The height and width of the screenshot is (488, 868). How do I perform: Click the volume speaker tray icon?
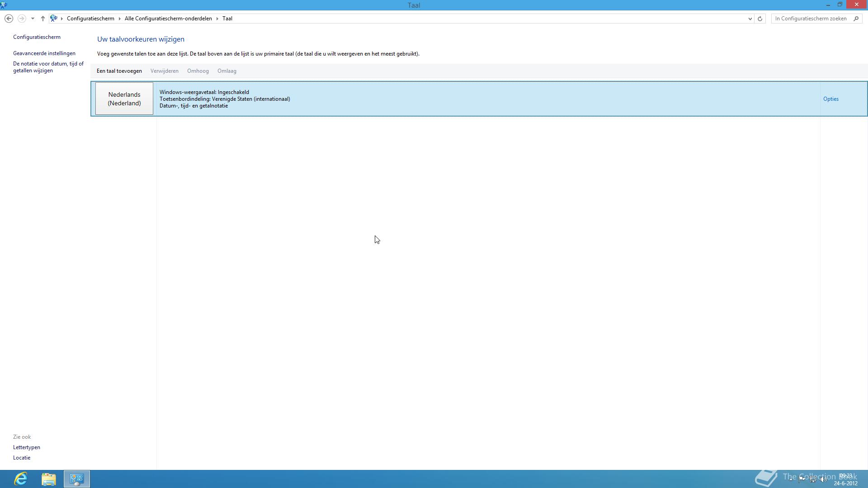coord(824,479)
